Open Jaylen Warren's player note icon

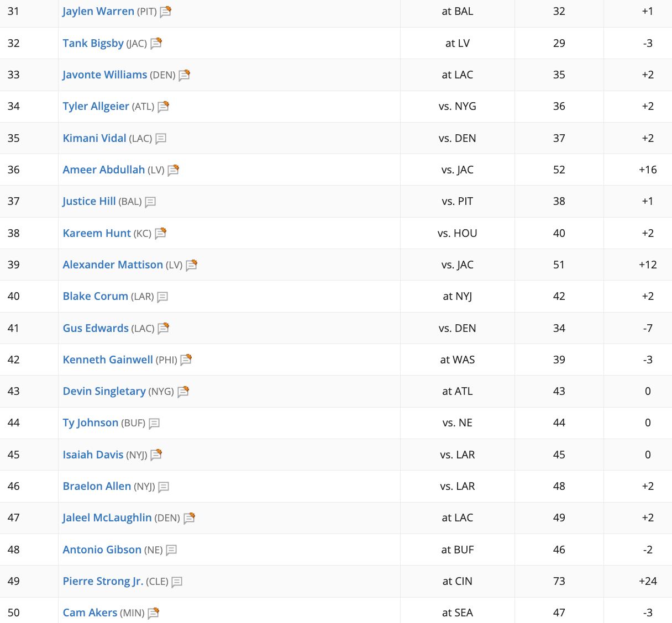tap(165, 12)
